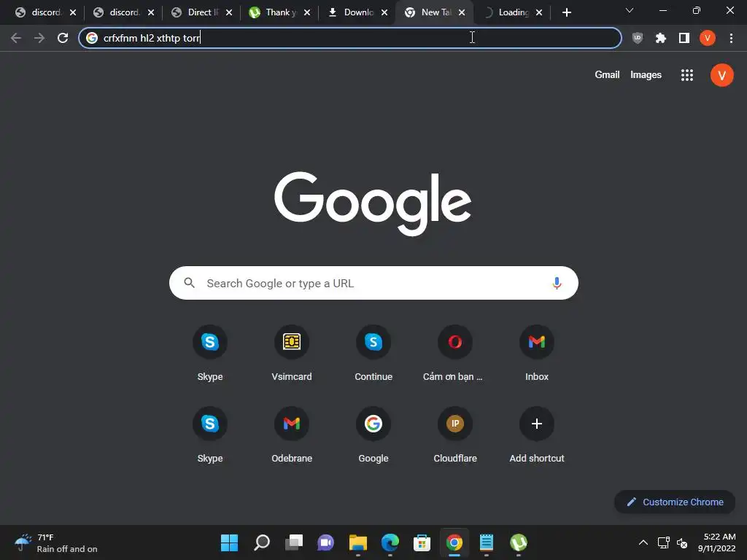Open weather widget showing 71°F
The width and height of the screenshot is (747, 560).
click(55, 542)
